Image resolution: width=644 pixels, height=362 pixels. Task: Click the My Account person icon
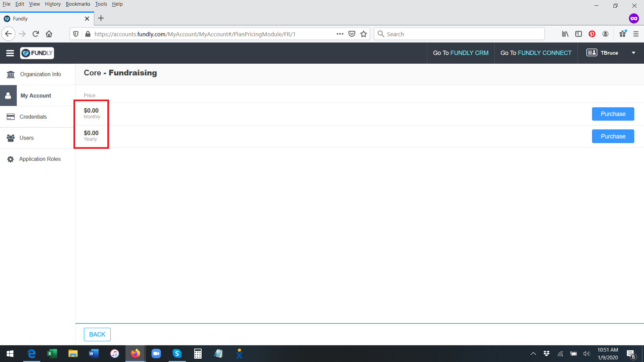point(8,96)
